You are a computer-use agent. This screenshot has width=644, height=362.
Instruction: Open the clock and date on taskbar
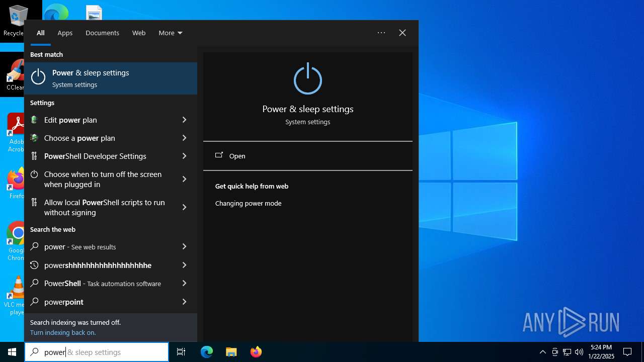(601, 352)
